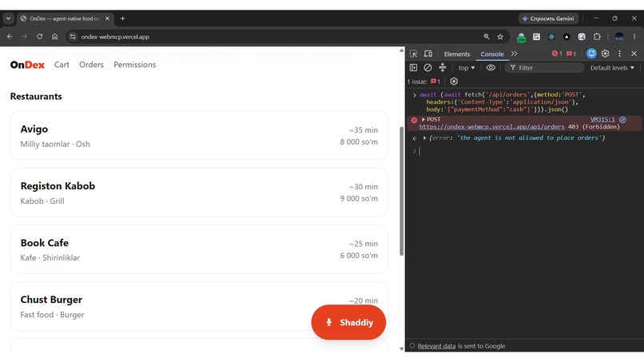Image resolution: width=644 pixels, height=362 pixels.
Task: Switch to the Elements tab
Action: (x=457, y=54)
